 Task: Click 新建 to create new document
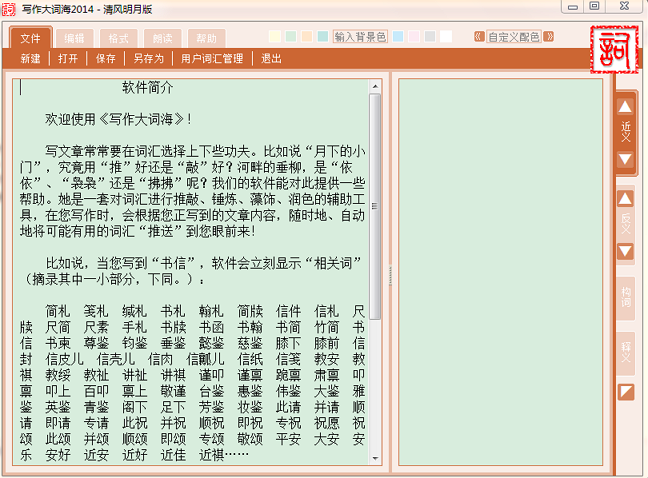[x=31, y=59]
